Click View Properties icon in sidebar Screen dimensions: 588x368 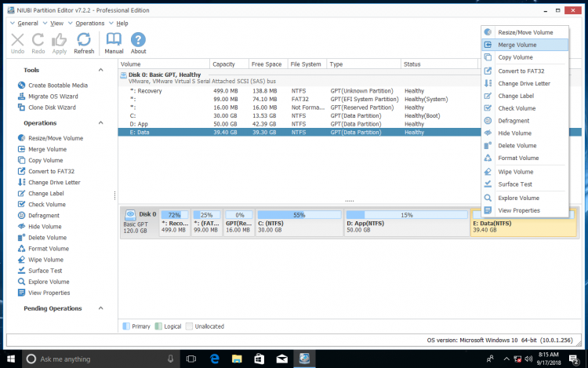pos(21,293)
